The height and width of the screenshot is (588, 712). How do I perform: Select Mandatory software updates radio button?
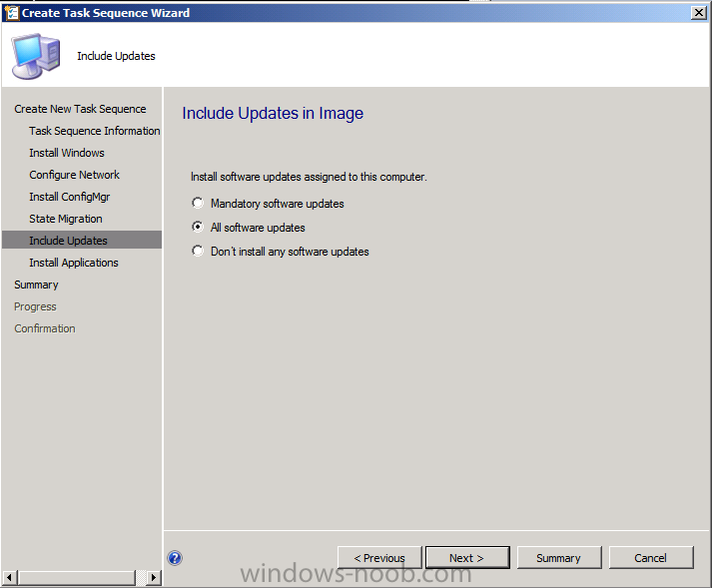[x=198, y=203]
